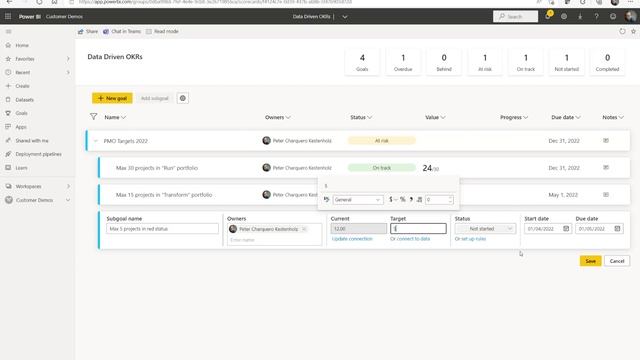Screen dimensions: 640x360
Task: Click the reset format icon left of General
Action: (327, 199)
